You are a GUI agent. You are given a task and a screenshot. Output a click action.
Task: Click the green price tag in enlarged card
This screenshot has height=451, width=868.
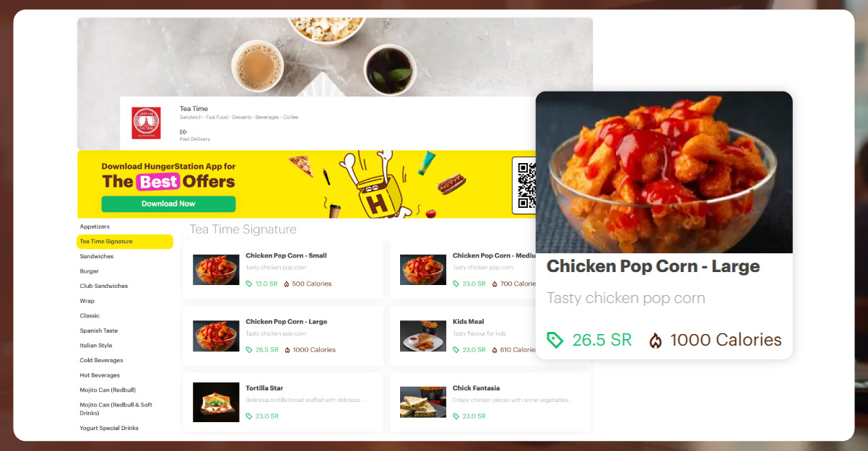click(x=555, y=341)
